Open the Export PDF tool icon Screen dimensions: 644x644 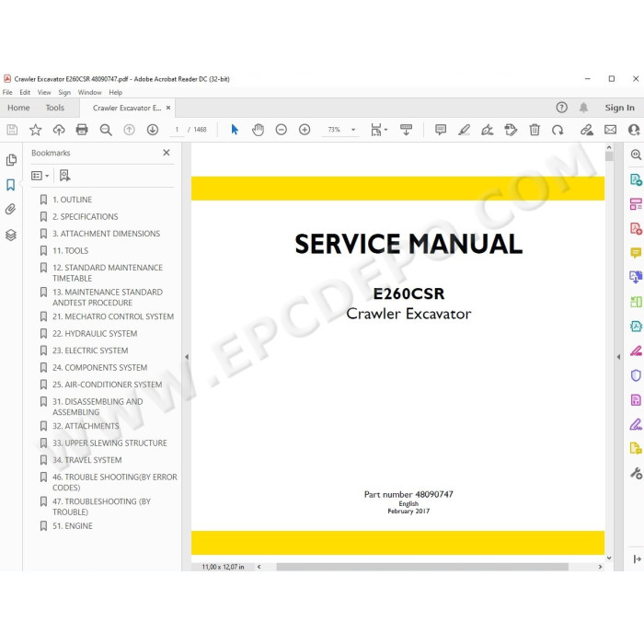tap(636, 179)
